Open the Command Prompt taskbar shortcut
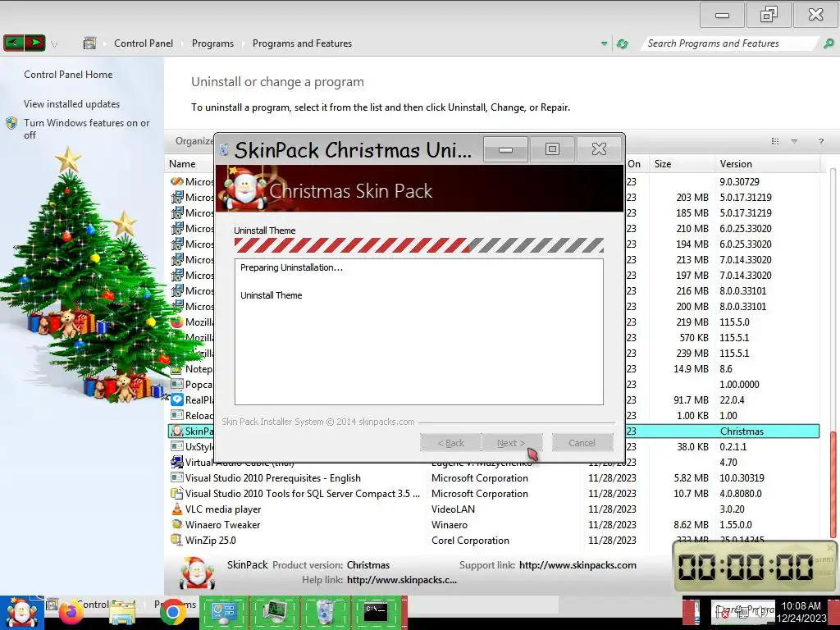The image size is (840, 630). [376, 612]
